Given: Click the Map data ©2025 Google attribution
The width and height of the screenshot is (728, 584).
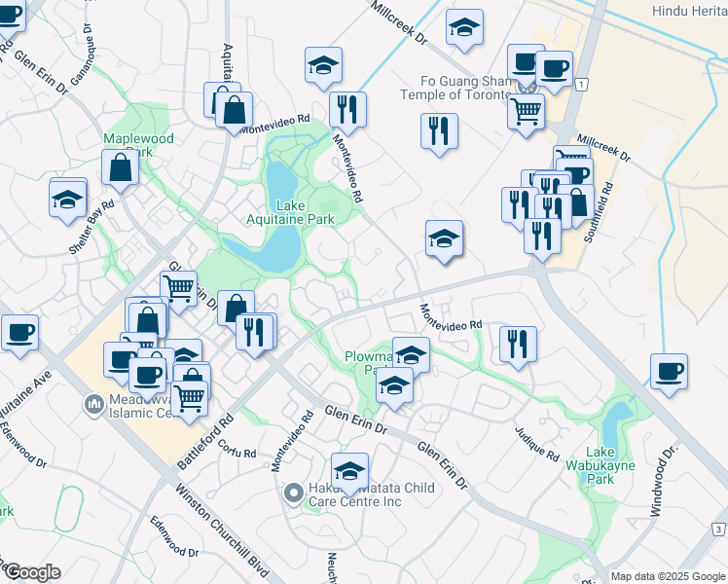Looking at the screenshot, I should click(668, 577).
